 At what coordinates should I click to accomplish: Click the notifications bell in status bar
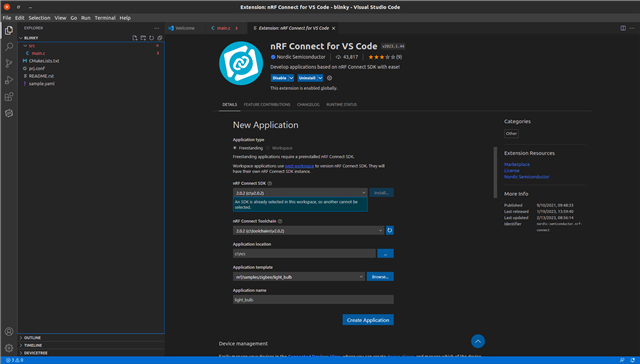pyautogui.click(x=633, y=360)
